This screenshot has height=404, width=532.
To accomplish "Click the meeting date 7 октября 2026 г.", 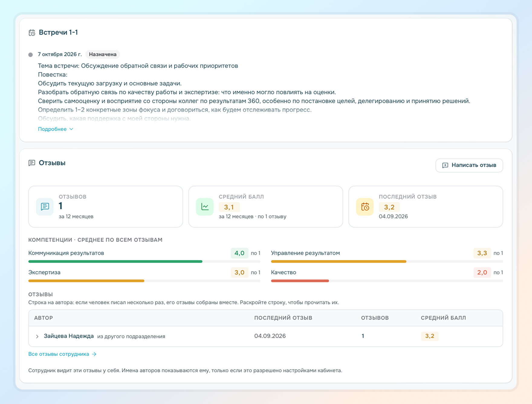I will click(60, 54).
